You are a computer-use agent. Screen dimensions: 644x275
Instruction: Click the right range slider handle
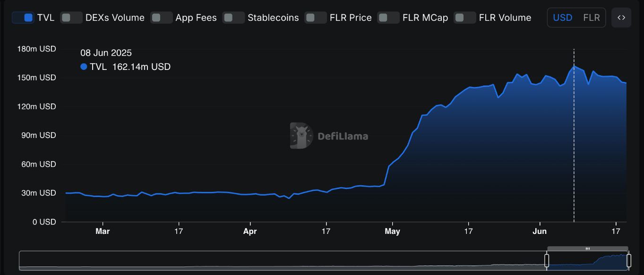(628, 260)
